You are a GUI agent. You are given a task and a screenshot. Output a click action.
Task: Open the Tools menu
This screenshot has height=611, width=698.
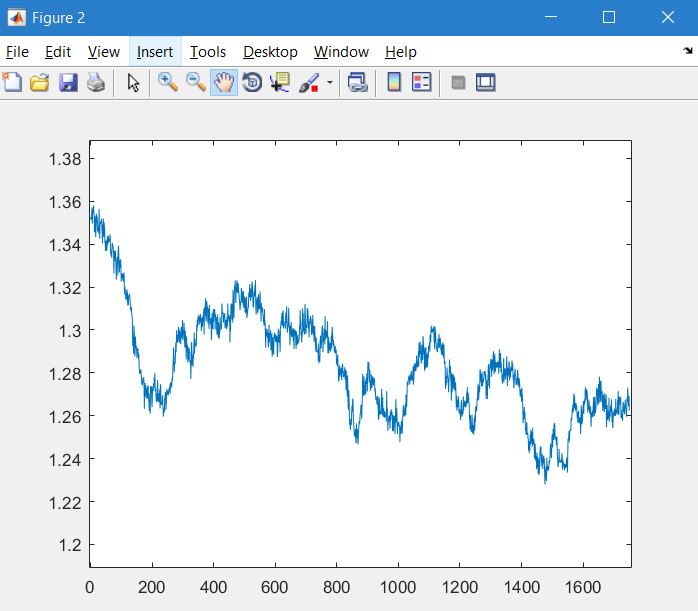208,52
